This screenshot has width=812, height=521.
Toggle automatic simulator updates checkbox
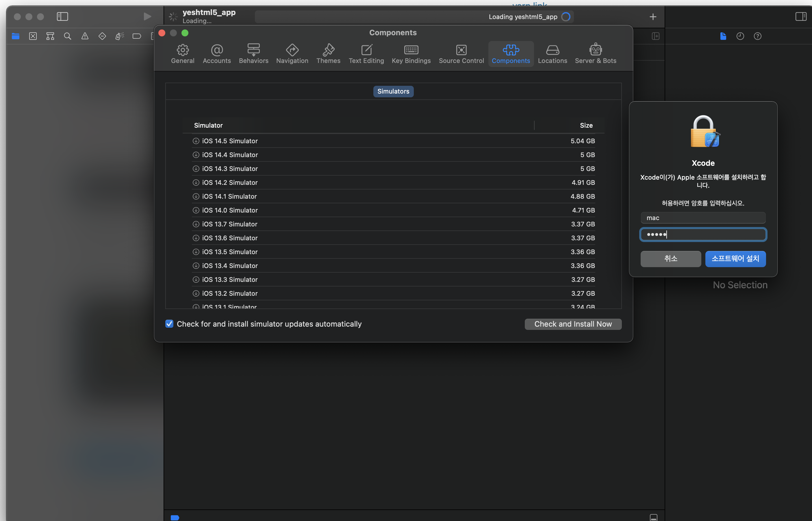tap(169, 324)
